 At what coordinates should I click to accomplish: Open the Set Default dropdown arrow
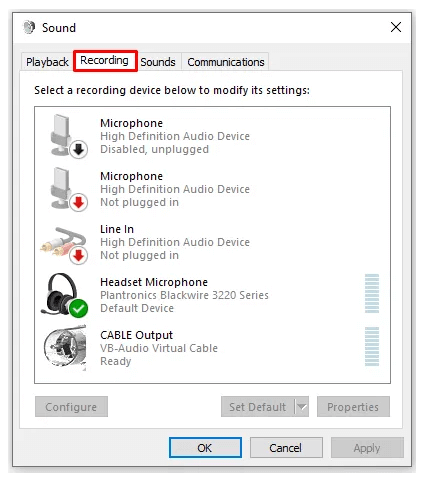tap(302, 406)
